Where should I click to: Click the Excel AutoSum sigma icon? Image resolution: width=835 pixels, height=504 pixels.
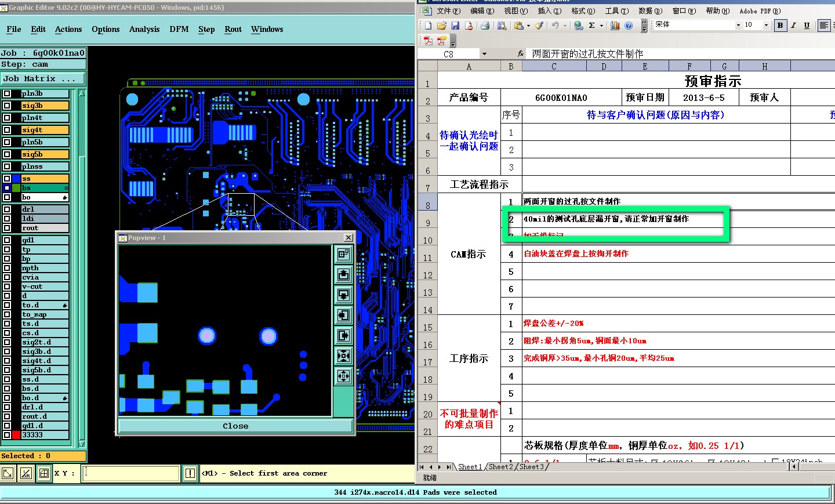click(592, 25)
